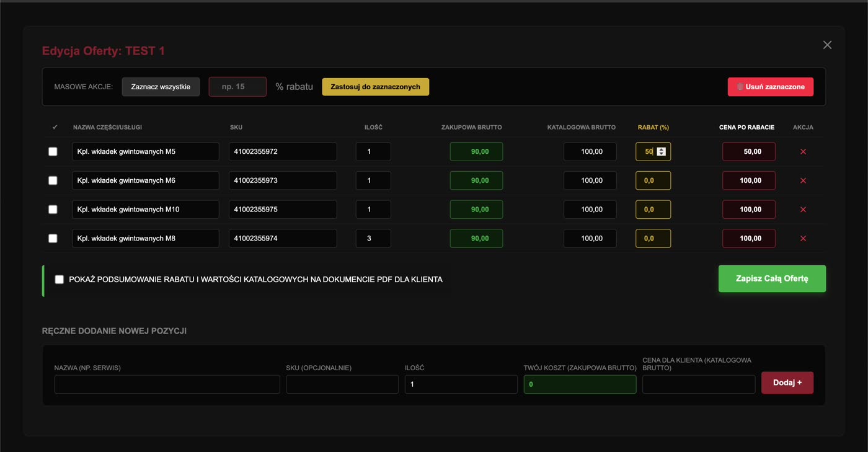This screenshot has width=868, height=452.
Task: Tick the checkbox for the M6 row
Action: point(53,180)
